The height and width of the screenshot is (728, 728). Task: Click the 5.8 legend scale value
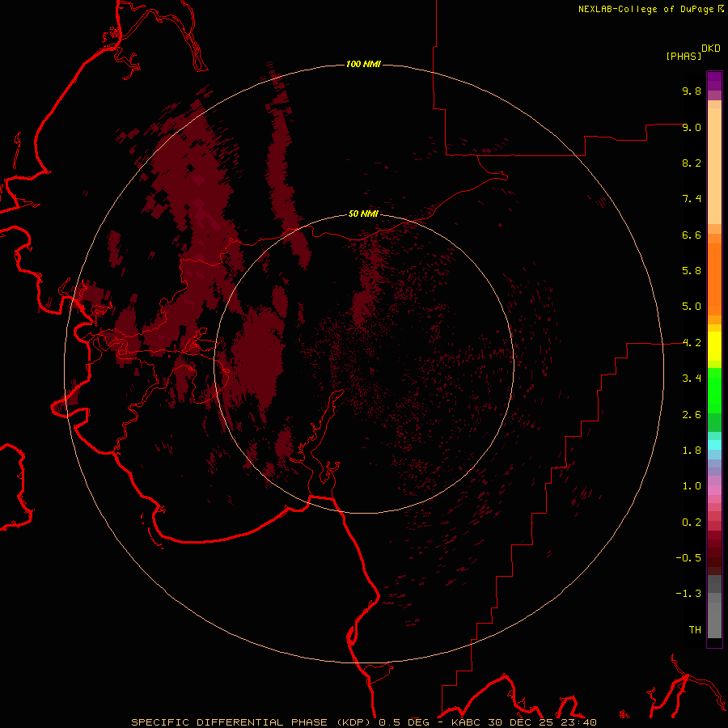[x=692, y=271]
